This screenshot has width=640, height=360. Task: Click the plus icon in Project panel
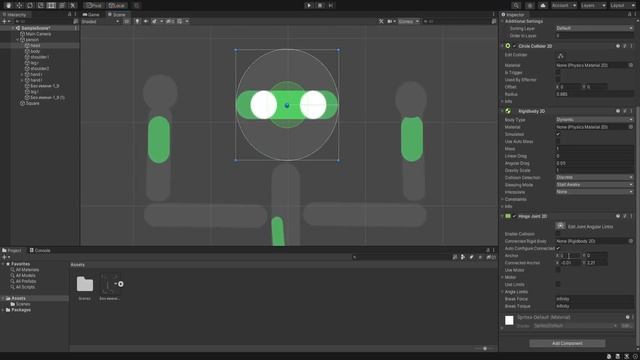[4, 257]
